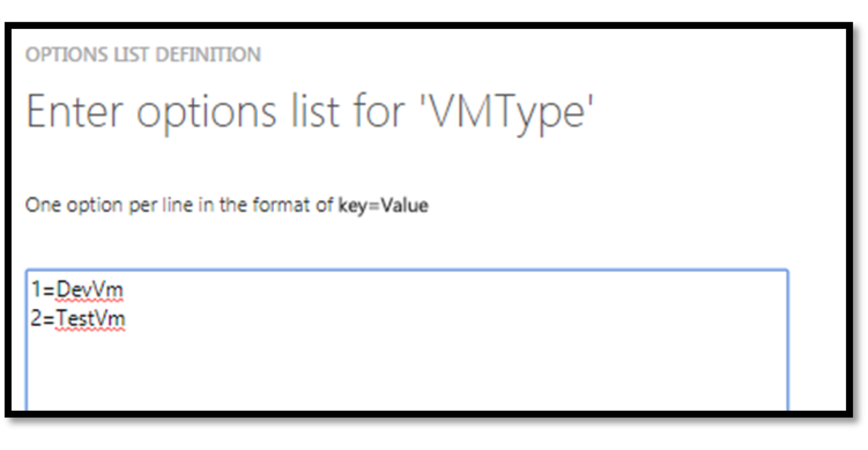Click the "OPTIONS LIST DEFINITION" header

[x=143, y=55]
